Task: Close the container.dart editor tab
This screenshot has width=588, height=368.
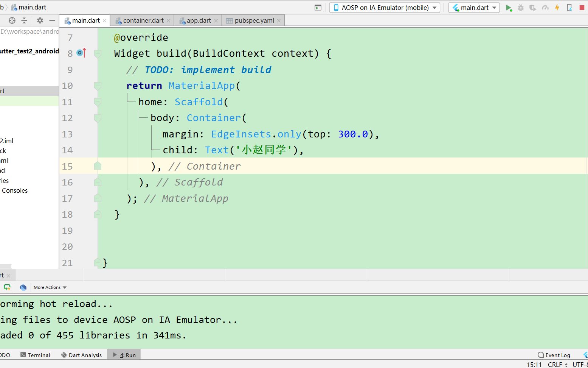Action: pos(169,21)
